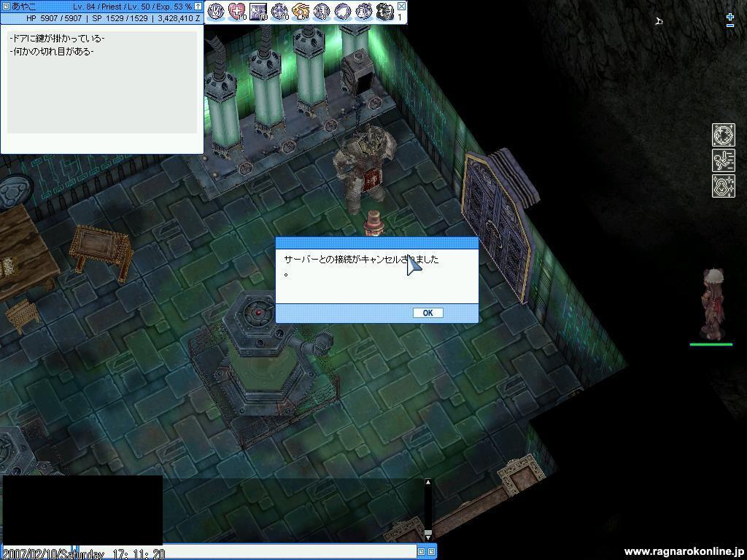747x560 pixels.
Task: Click OK in the disconnect dialog
Action: point(427,313)
